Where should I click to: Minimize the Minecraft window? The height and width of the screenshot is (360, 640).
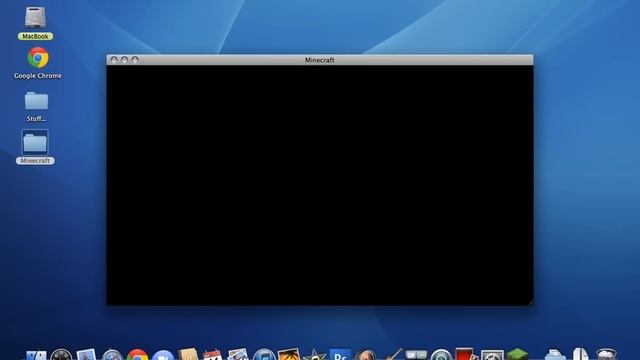[x=124, y=60]
